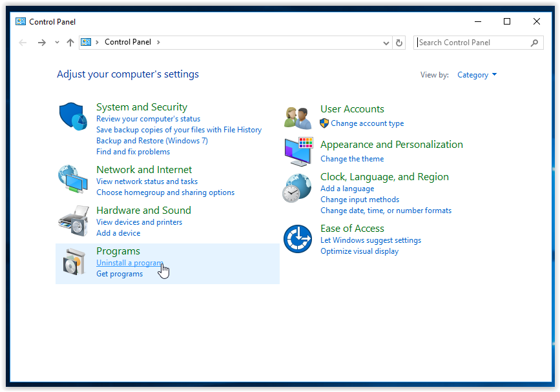Click Review your computer's status
The width and height of the screenshot is (560, 392).
tap(148, 119)
